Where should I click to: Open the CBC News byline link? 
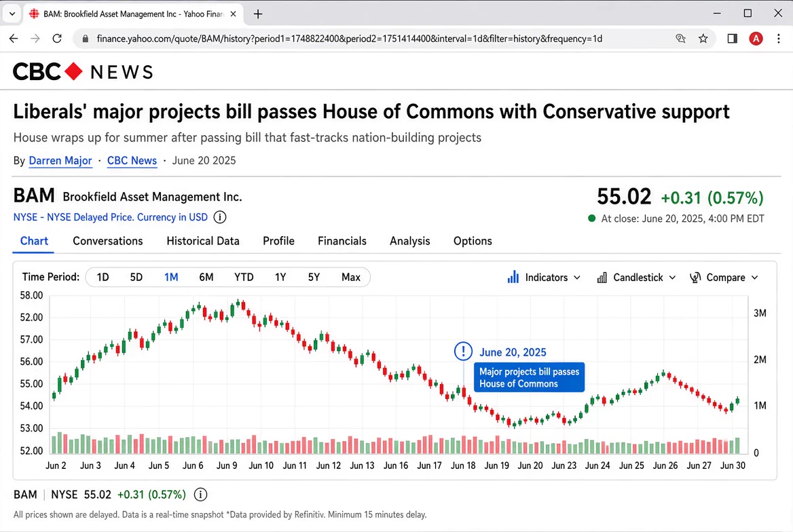tap(132, 161)
